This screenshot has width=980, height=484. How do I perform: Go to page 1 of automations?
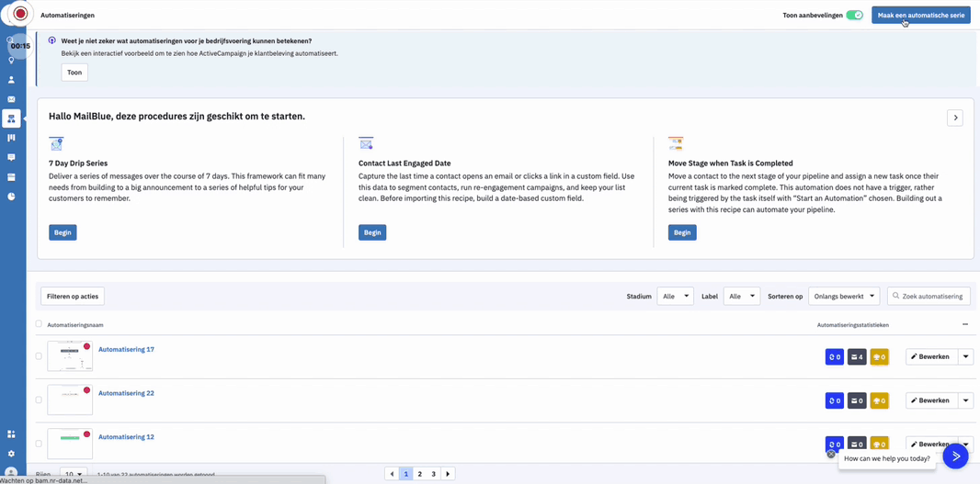(x=405, y=474)
